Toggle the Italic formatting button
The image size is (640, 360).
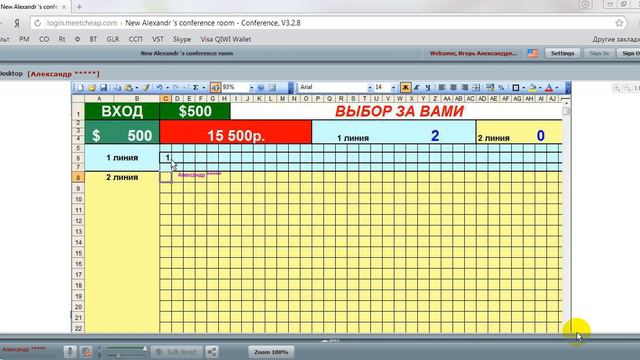pos(417,87)
